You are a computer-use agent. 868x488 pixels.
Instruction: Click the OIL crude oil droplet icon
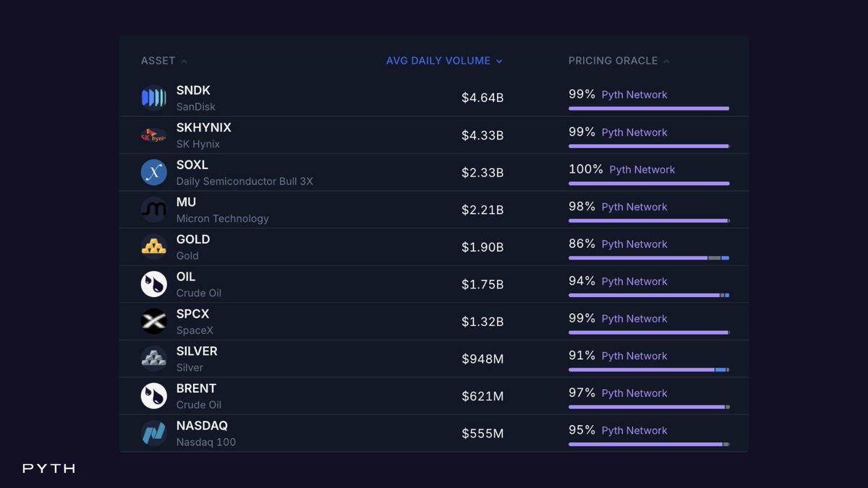pos(153,284)
